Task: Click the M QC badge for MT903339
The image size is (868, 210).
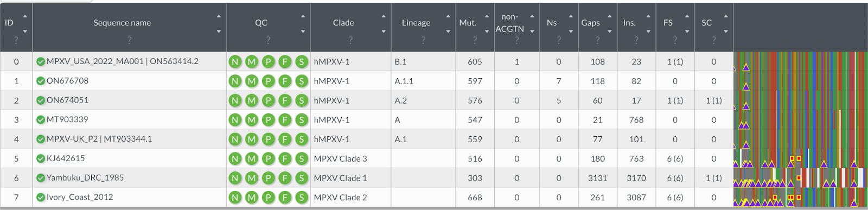Action: 252,120
